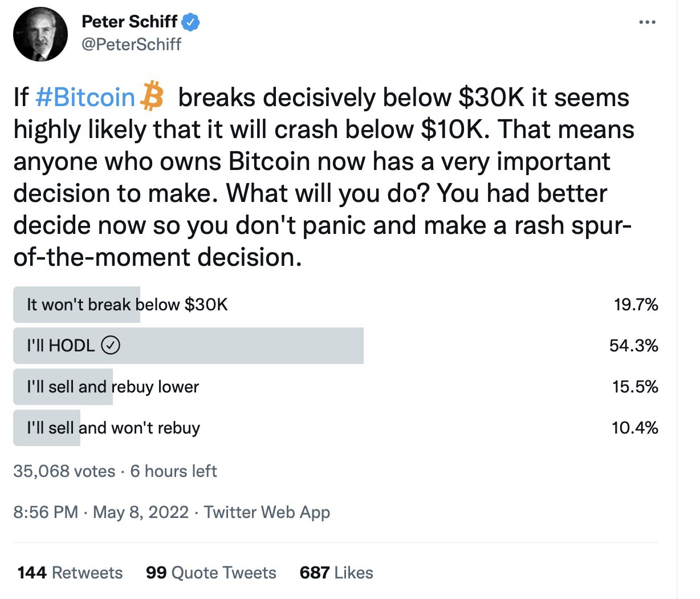Open the Twitter Web App source link
The image size is (700, 599).
pyautogui.click(x=267, y=512)
